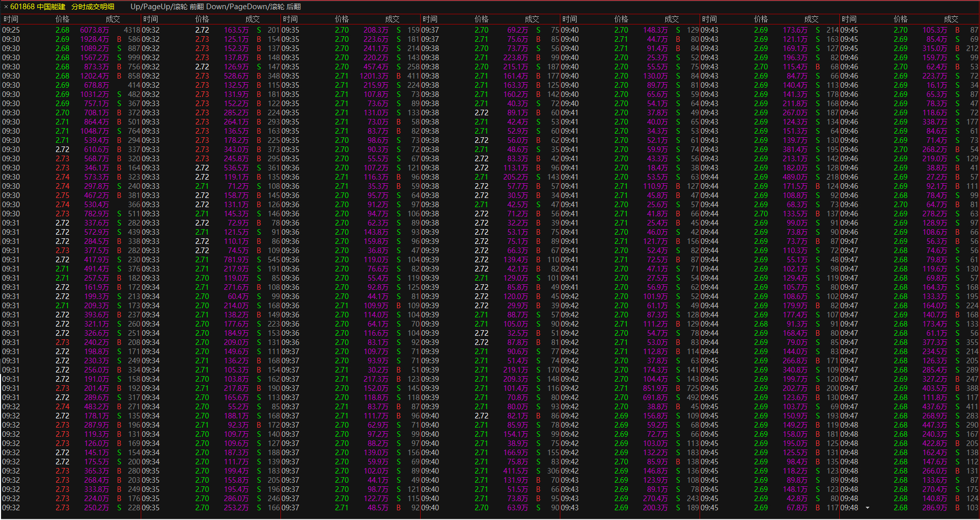
Task: Select the 223.8万 amount cell
Action: tap(515, 58)
